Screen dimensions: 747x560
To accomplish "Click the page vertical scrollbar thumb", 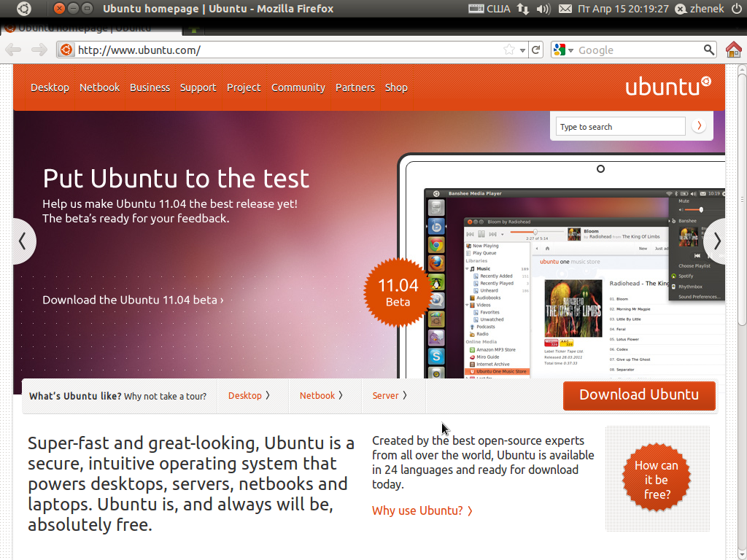I will [742, 200].
